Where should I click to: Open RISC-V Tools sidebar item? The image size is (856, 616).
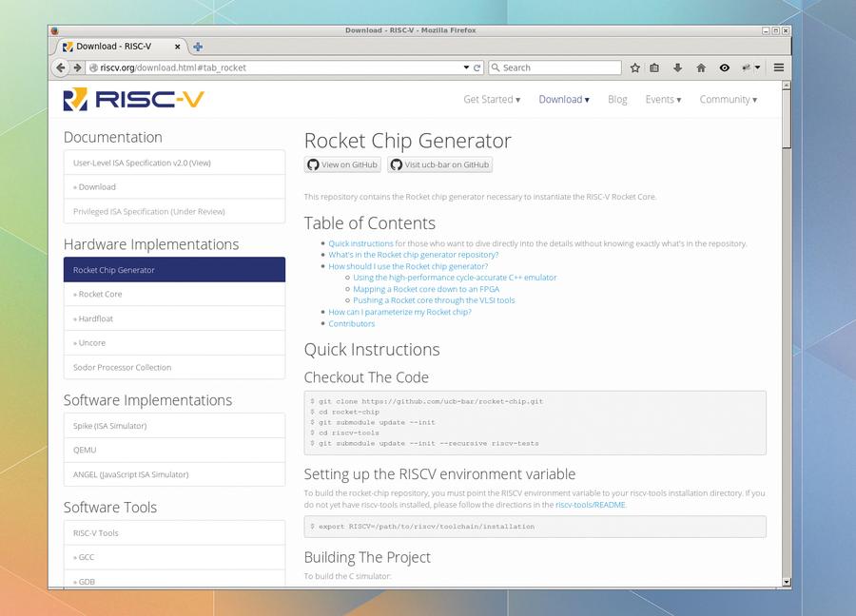tap(174, 533)
